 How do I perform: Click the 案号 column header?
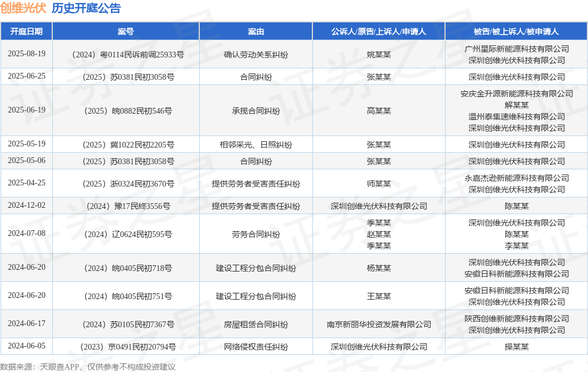coord(126,32)
